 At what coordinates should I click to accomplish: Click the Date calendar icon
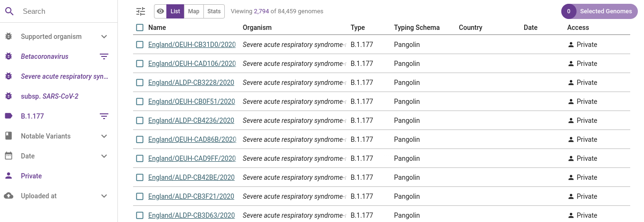(x=9, y=156)
